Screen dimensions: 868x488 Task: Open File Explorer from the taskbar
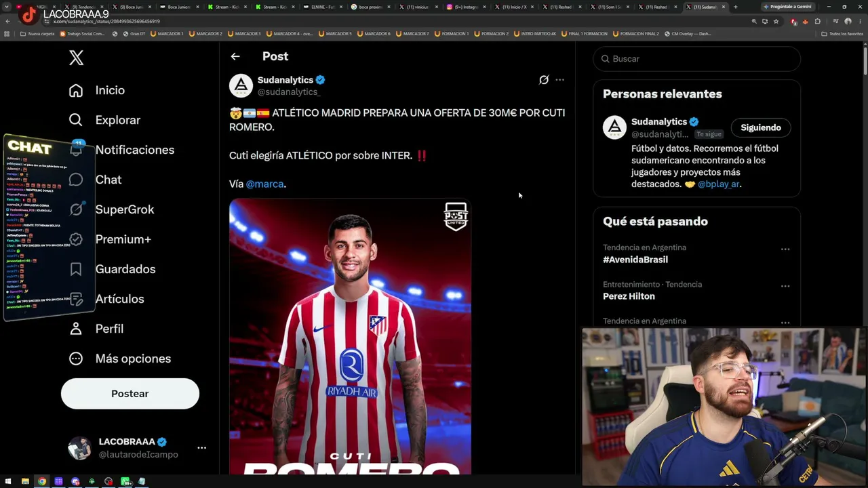tap(25, 481)
